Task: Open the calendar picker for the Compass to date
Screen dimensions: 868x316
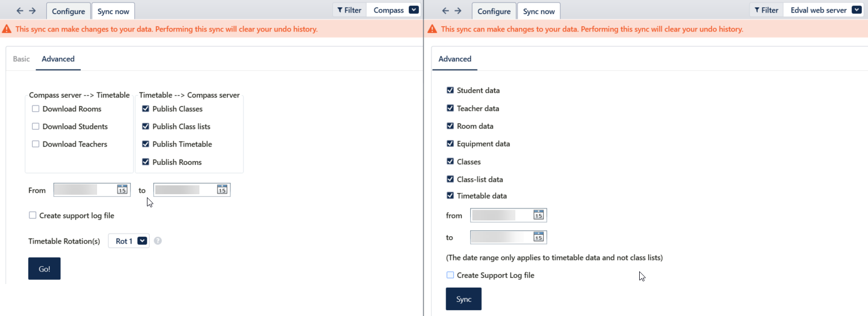Action: (222, 189)
